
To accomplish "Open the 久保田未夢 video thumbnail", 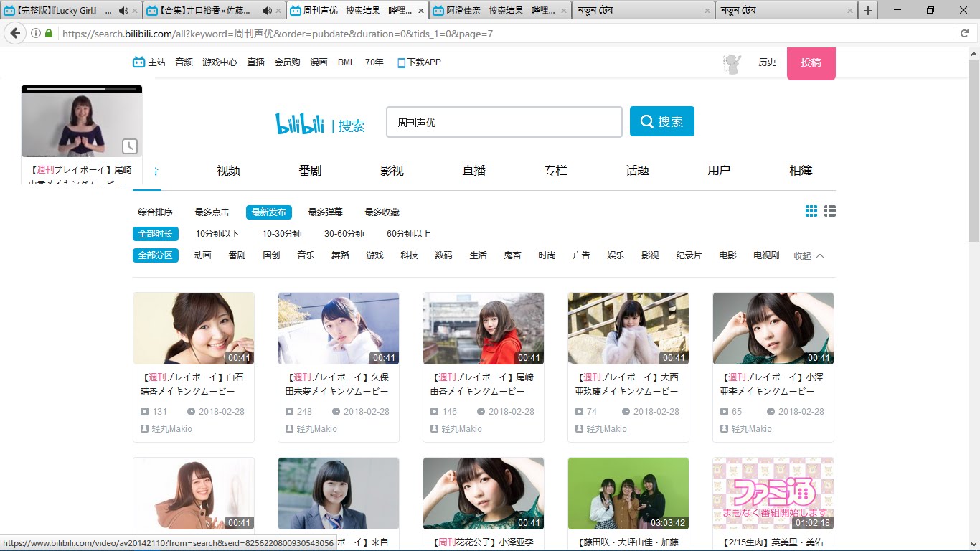I will [x=339, y=329].
